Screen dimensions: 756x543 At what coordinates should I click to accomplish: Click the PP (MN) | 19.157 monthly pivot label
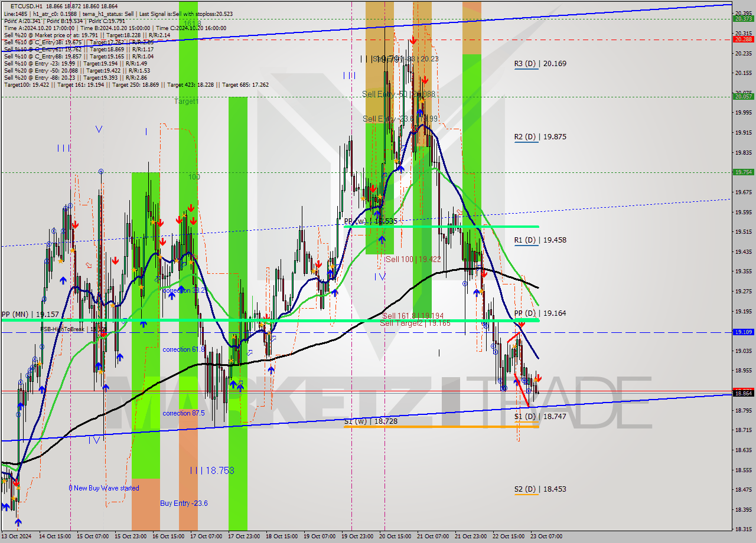[30, 314]
